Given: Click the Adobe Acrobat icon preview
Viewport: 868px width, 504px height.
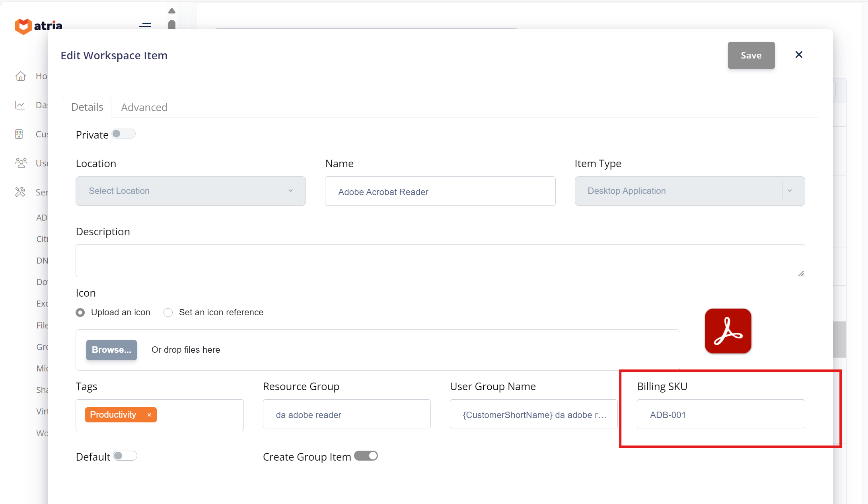Looking at the screenshot, I should pos(728,331).
